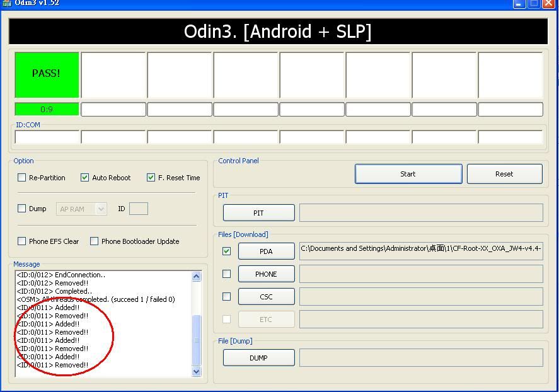559x392 pixels.
Task: Click the CSC file button
Action: tap(266, 297)
